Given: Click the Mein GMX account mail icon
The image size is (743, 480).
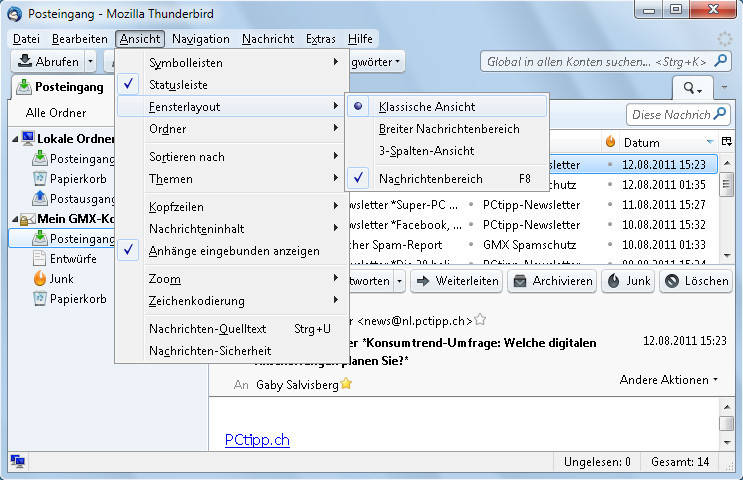Looking at the screenshot, I should [x=28, y=219].
